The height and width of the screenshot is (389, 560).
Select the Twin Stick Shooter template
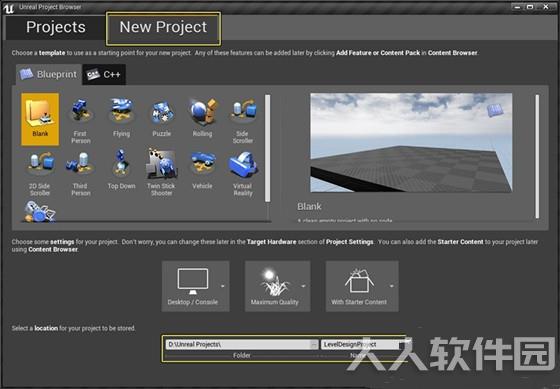click(x=162, y=173)
